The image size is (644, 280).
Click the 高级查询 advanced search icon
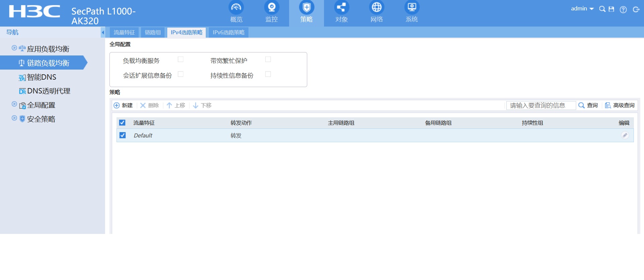(608, 106)
